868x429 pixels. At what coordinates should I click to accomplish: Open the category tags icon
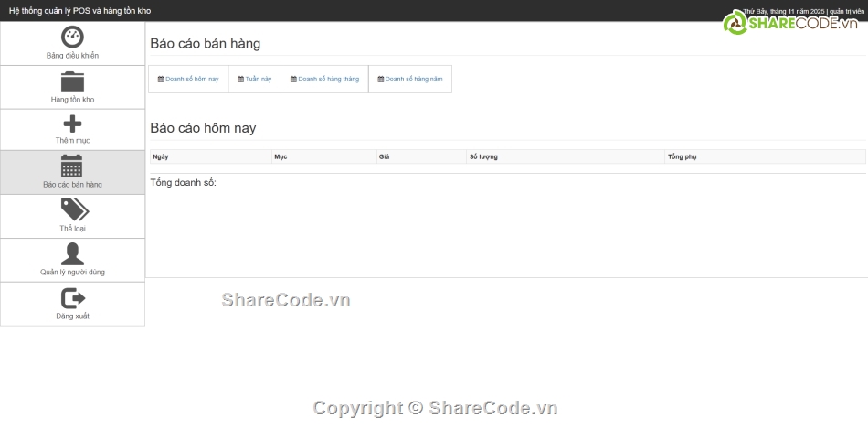pyautogui.click(x=75, y=209)
